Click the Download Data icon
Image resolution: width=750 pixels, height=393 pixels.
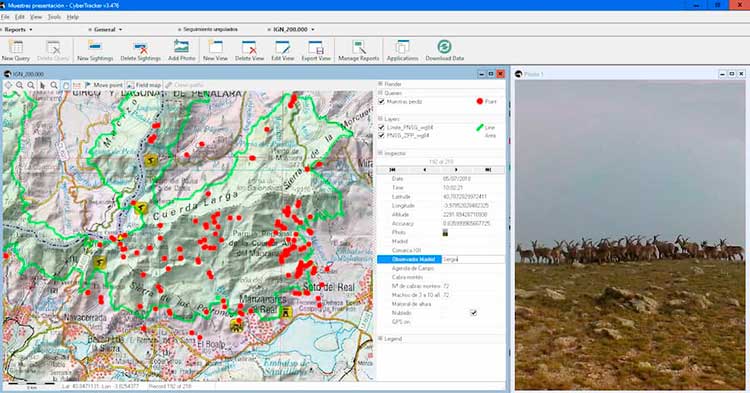(x=444, y=47)
